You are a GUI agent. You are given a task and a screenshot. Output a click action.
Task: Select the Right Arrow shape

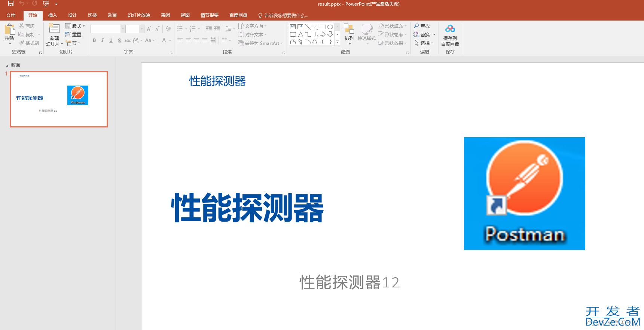point(323,34)
